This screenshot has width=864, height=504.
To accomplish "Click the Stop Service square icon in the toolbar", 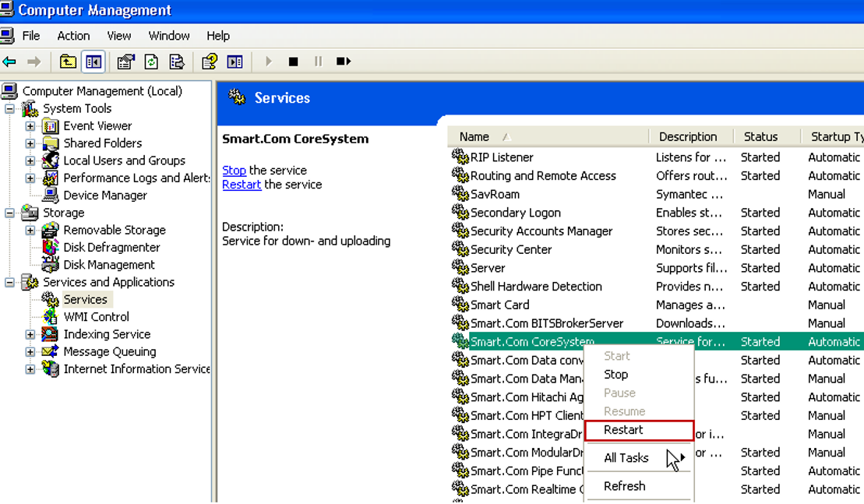I will pos(293,62).
